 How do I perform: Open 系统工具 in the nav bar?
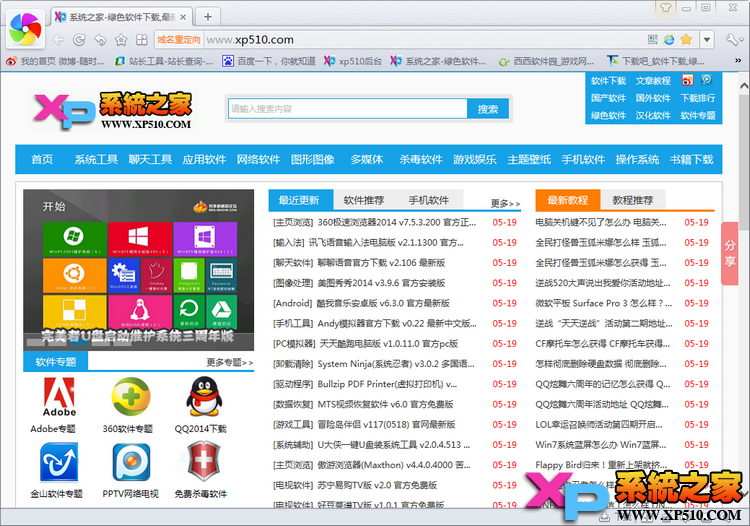pos(96,159)
